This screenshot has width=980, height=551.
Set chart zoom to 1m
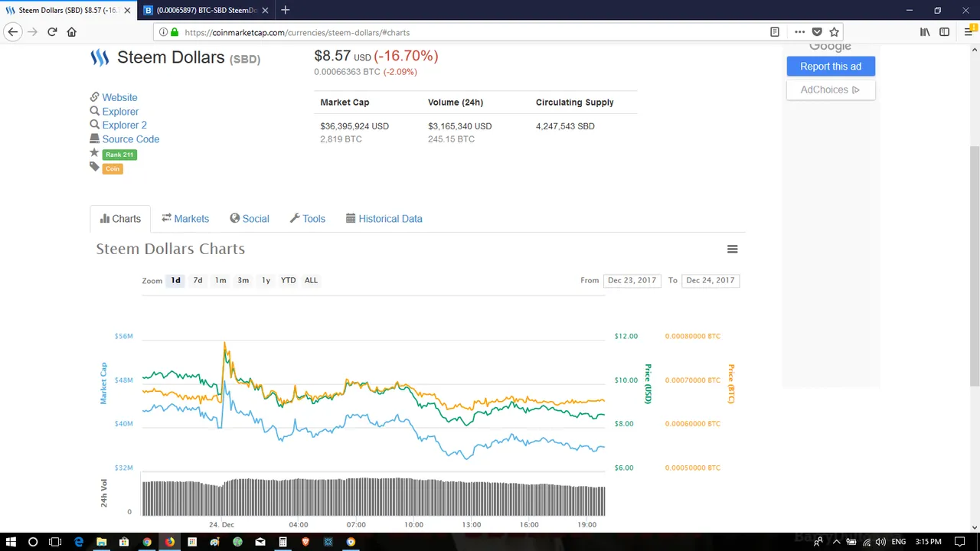click(x=220, y=280)
